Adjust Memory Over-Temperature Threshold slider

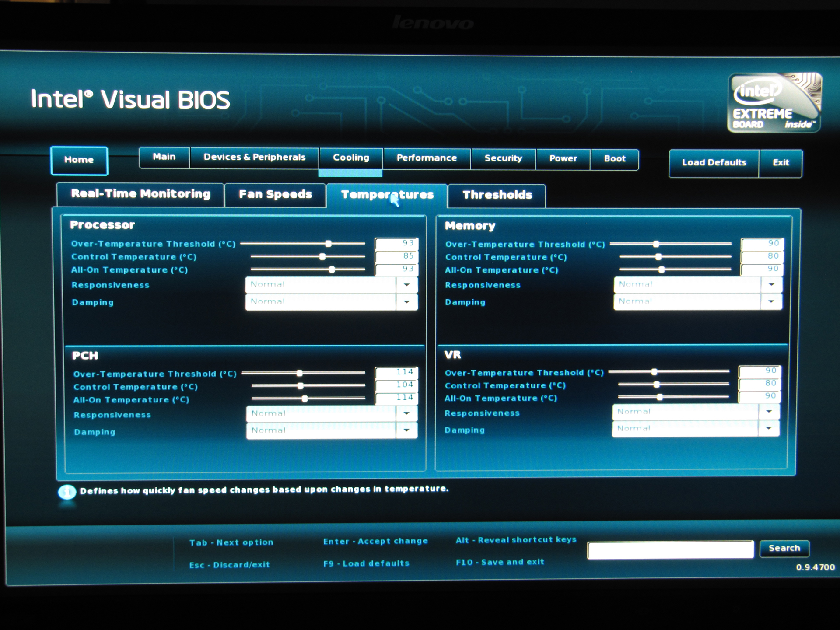pos(671,244)
